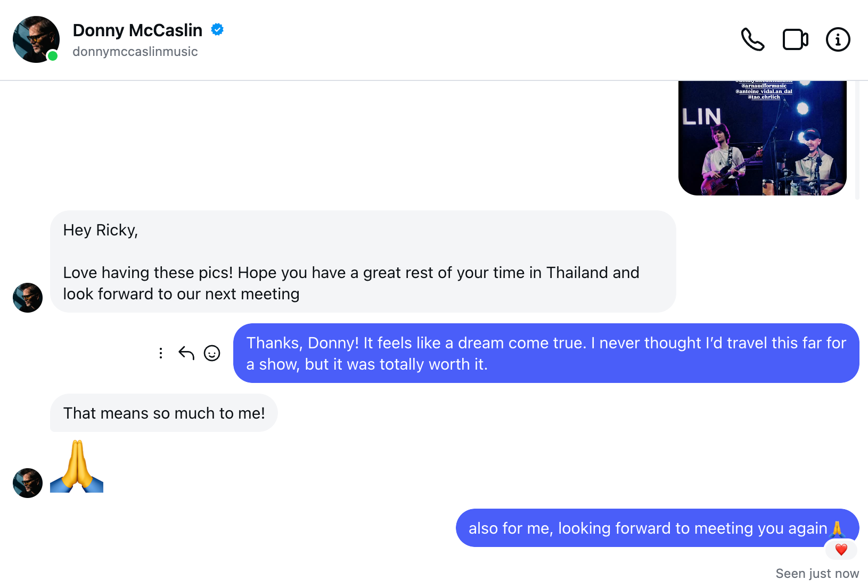Select the "That means so much to me!" bubble

point(164,413)
